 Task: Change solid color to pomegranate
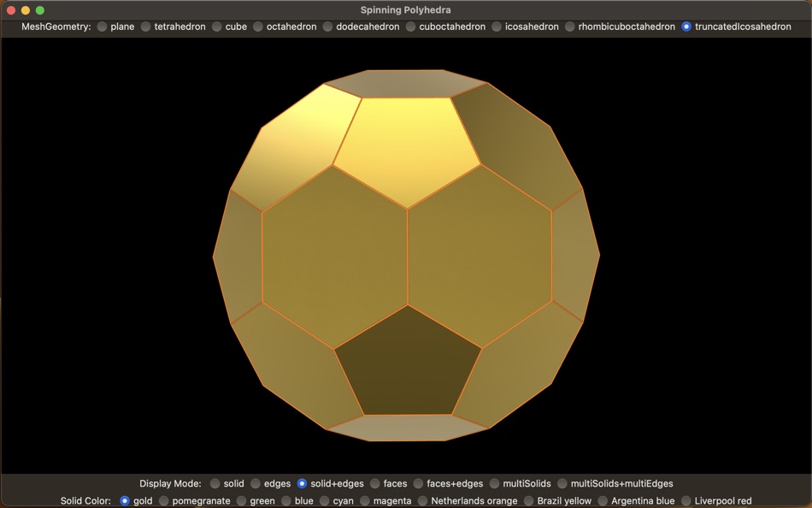(163, 500)
